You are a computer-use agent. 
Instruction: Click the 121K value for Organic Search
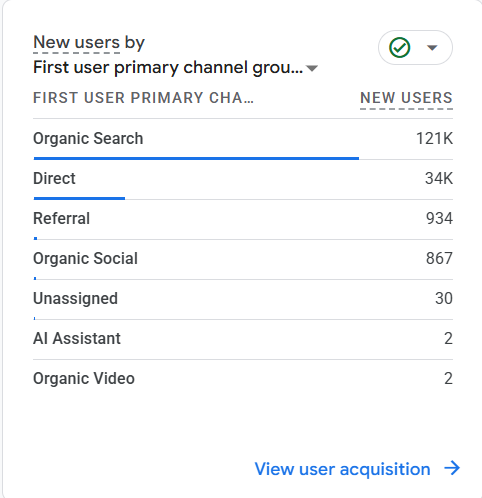click(434, 138)
